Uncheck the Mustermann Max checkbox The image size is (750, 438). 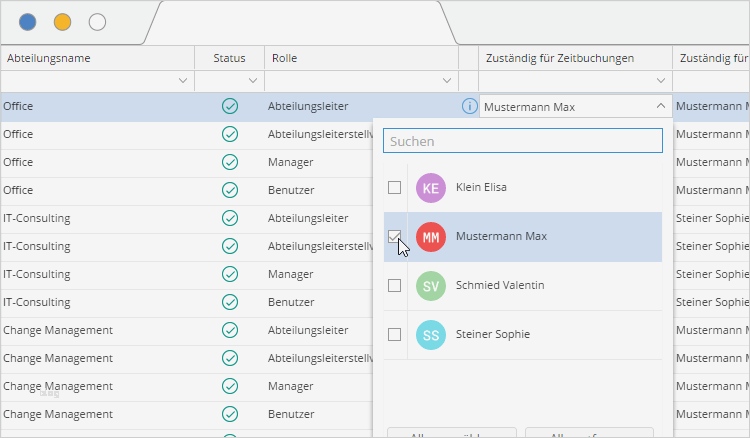pos(395,237)
